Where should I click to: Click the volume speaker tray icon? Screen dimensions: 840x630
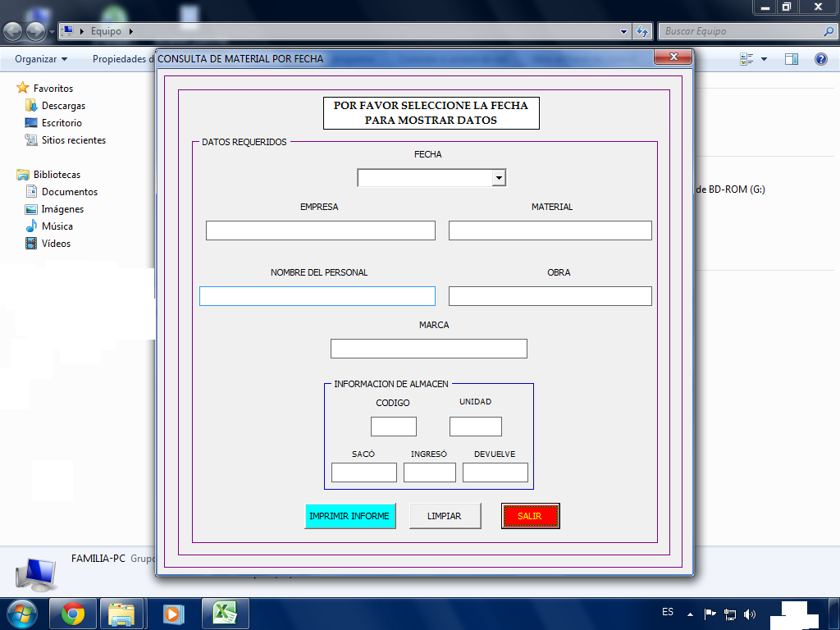point(750,614)
